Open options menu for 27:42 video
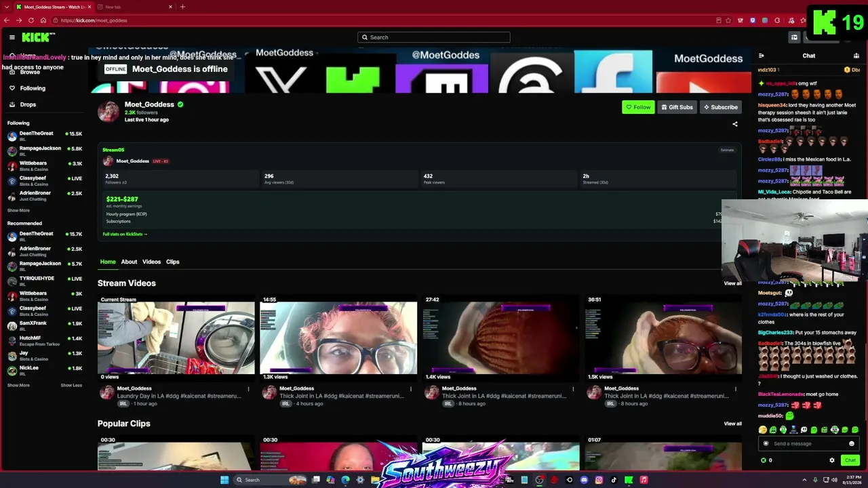The width and height of the screenshot is (868, 488). pos(573,389)
